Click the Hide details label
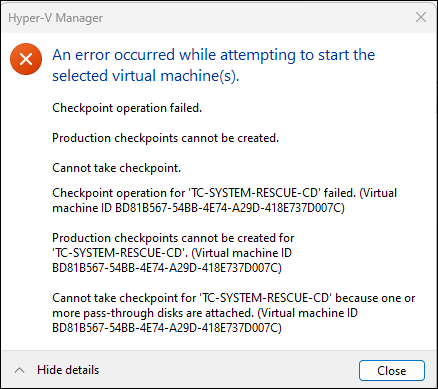 68,370
